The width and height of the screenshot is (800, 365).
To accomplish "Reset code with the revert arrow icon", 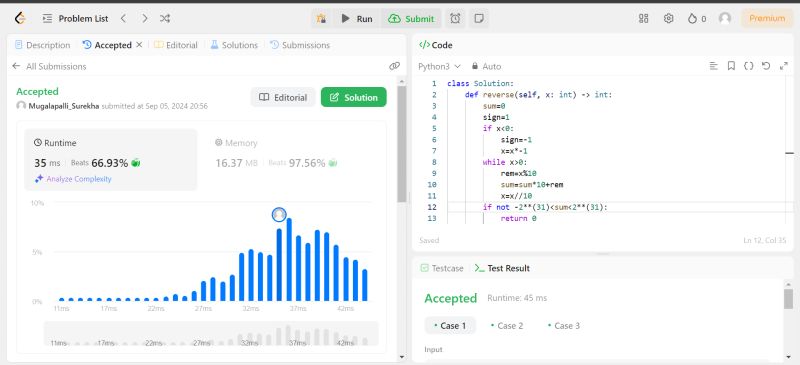I will pos(765,66).
